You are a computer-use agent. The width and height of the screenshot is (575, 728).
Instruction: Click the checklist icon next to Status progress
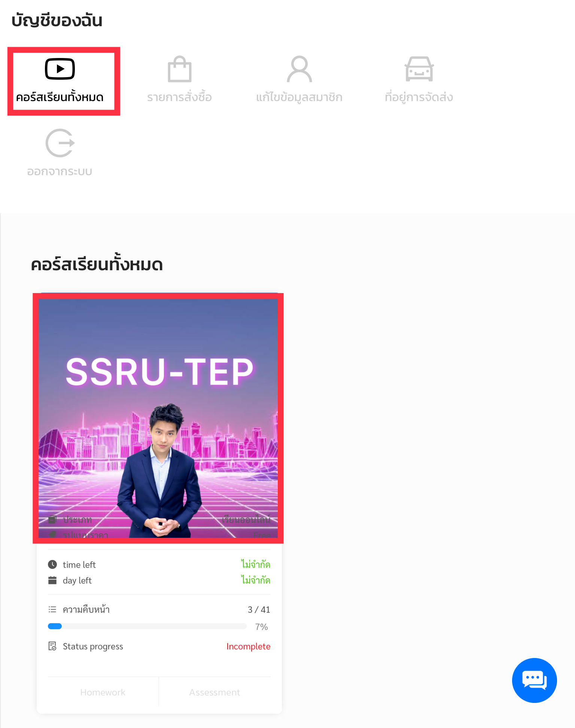point(52,646)
